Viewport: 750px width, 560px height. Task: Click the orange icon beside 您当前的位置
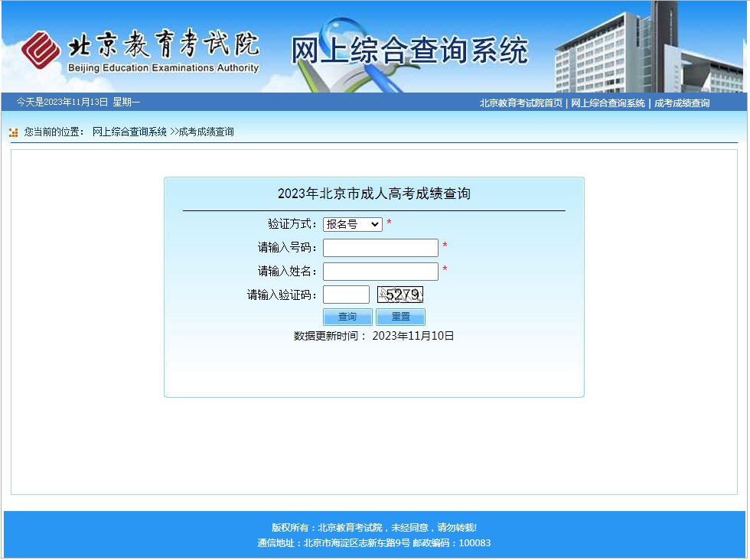[13, 132]
